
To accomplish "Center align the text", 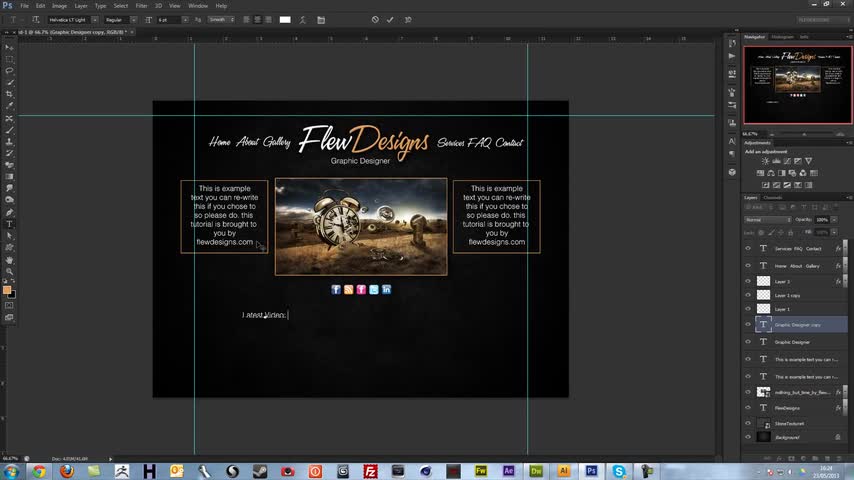I will [257, 19].
